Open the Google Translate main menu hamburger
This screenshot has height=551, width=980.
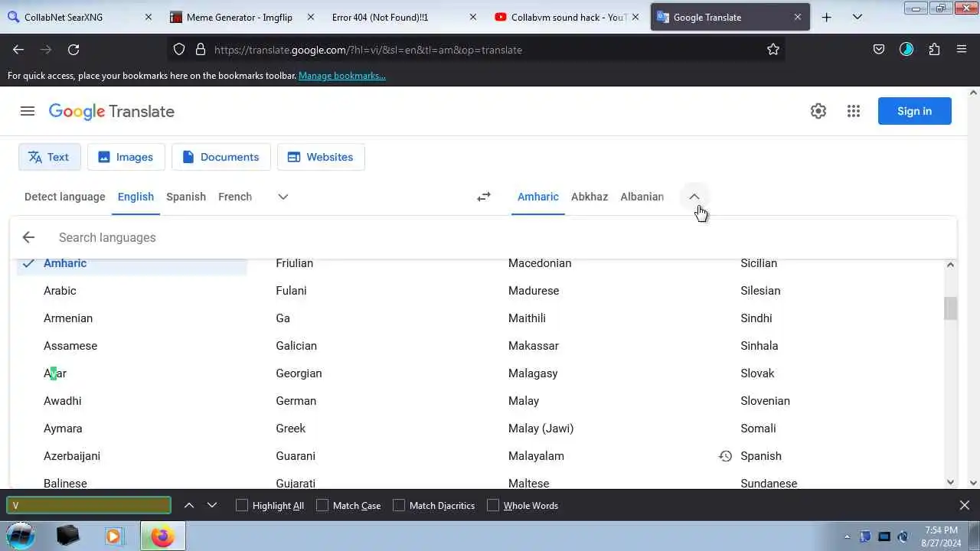pyautogui.click(x=28, y=111)
